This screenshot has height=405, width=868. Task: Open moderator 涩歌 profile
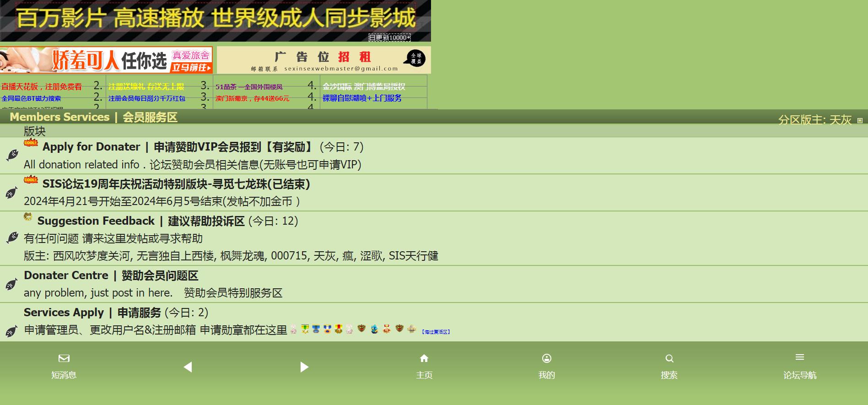click(371, 256)
